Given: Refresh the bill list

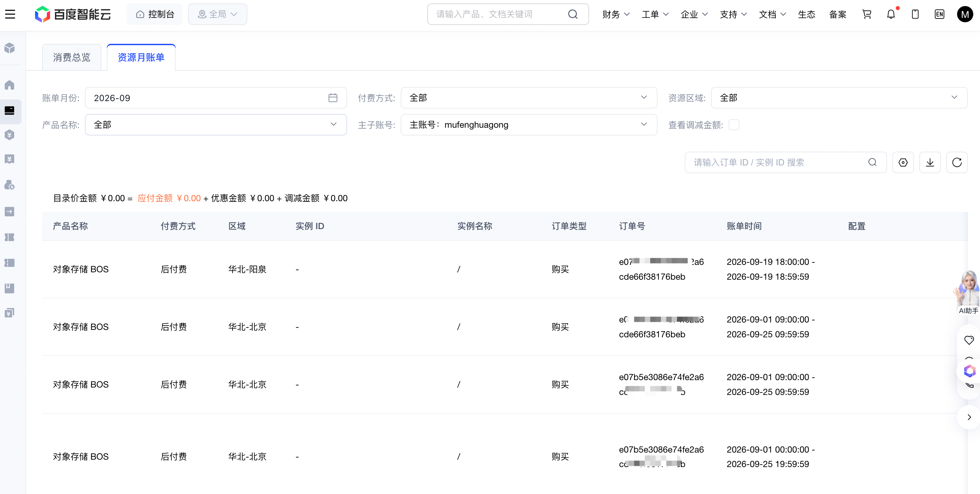Looking at the screenshot, I should (x=957, y=162).
